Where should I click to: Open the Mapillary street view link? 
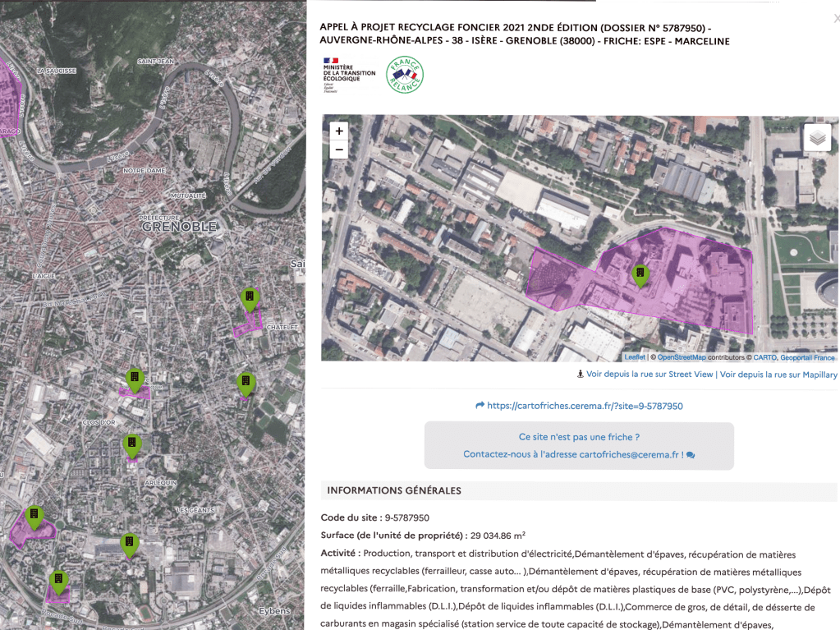pyautogui.click(x=778, y=375)
